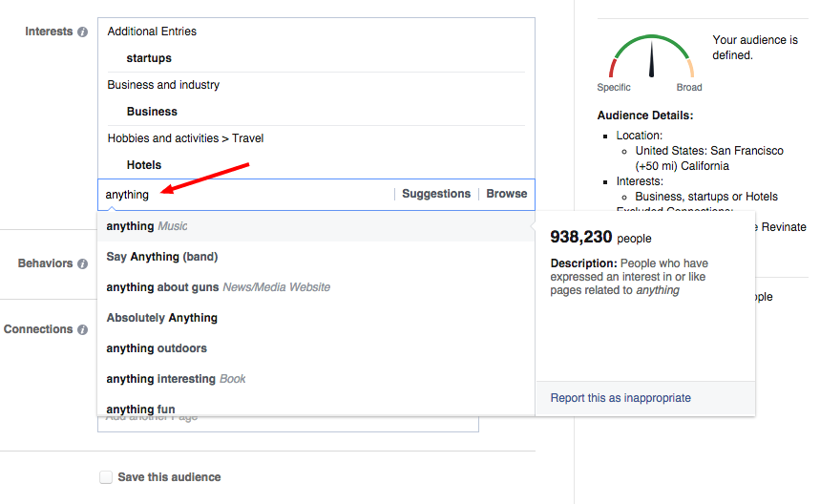This screenshot has height=504, width=820.
Task: Click the info icon next to Interests
Action: [82, 31]
